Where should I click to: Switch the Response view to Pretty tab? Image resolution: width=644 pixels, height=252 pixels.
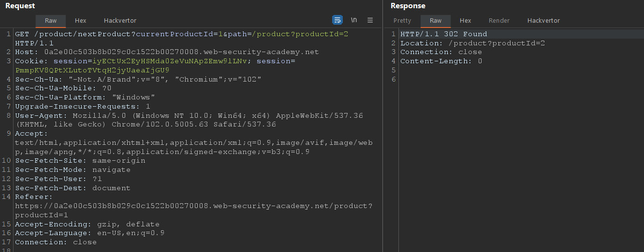pyautogui.click(x=402, y=21)
